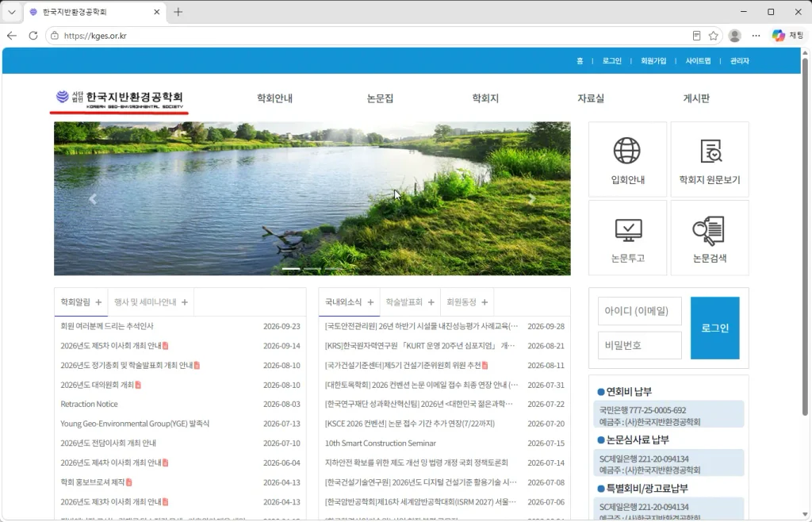Open the 회원가입 link in top bar

[653, 60]
